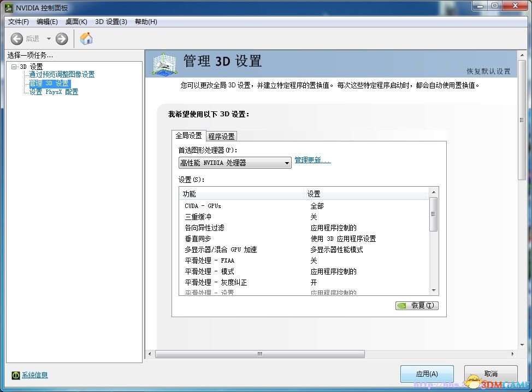Open the 文件(F) menu

19,22
